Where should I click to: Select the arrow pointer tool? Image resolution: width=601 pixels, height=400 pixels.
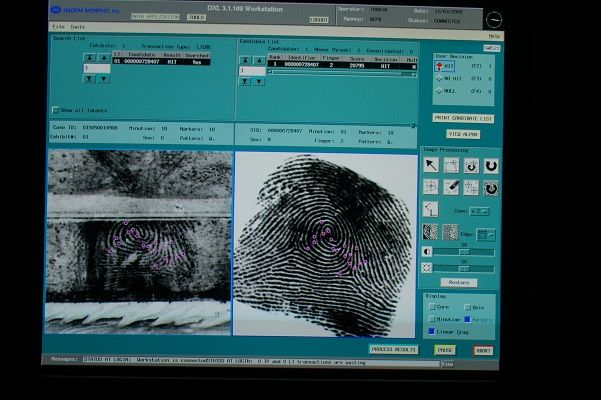(431, 165)
